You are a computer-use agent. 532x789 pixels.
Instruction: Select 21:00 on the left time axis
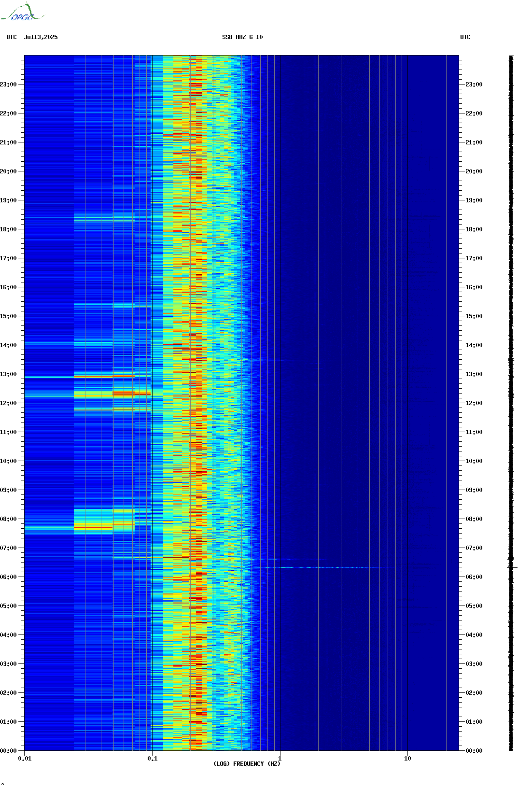pyautogui.click(x=8, y=142)
